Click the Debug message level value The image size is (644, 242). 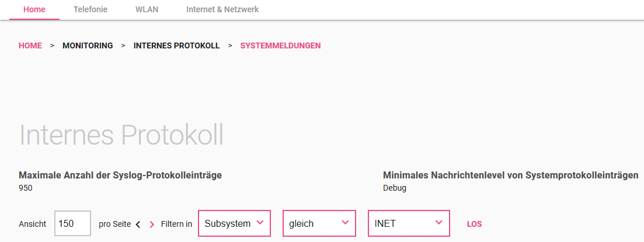pyautogui.click(x=395, y=188)
